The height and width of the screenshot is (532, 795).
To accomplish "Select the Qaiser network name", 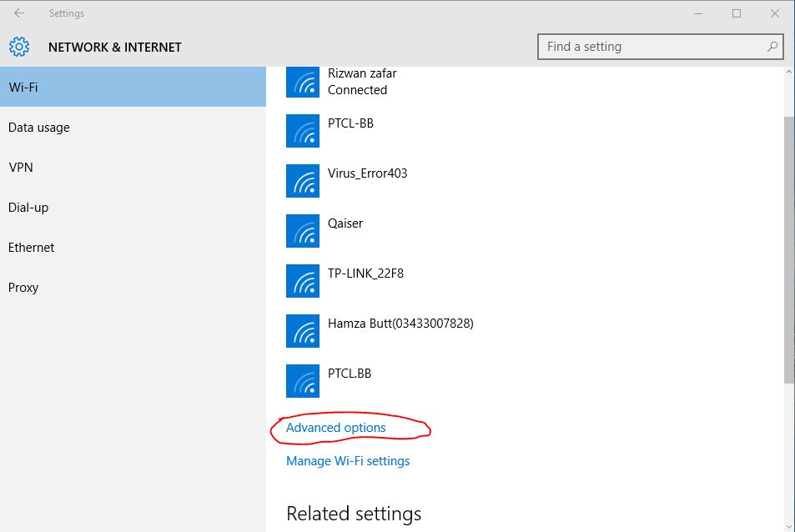I will pyautogui.click(x=345, y=223).
